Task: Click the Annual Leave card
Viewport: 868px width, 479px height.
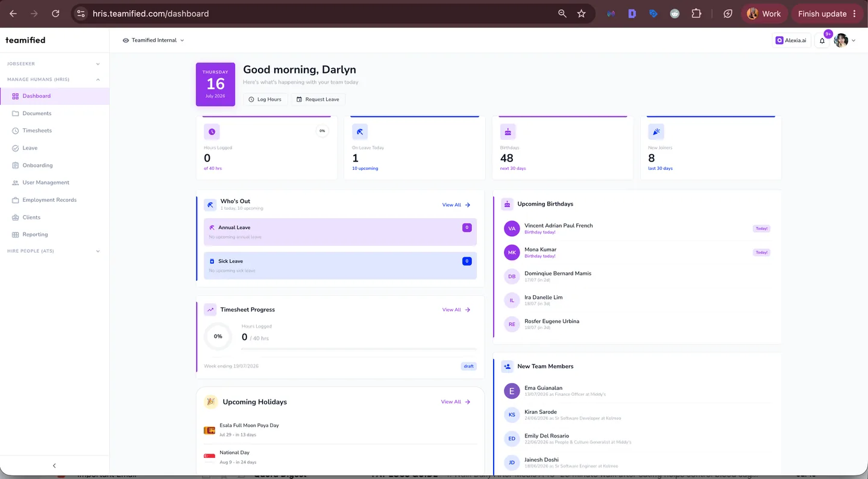Action: point(341,232)
